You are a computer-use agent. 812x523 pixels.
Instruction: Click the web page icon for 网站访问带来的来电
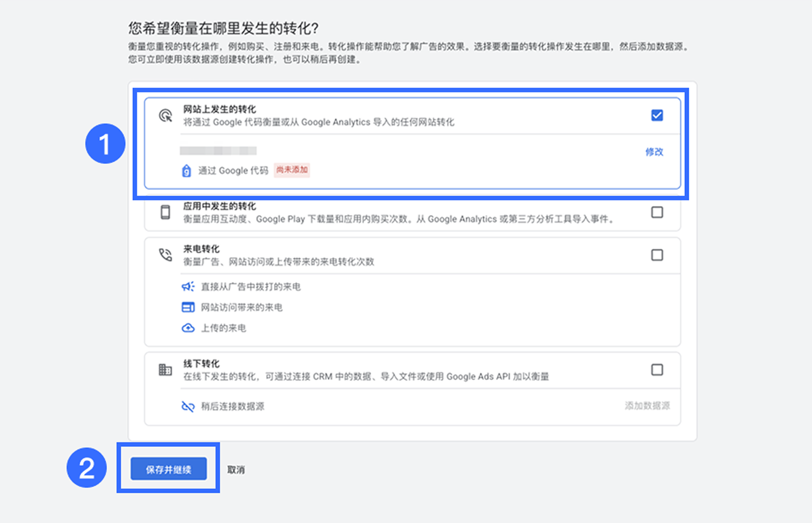[188, 307]
